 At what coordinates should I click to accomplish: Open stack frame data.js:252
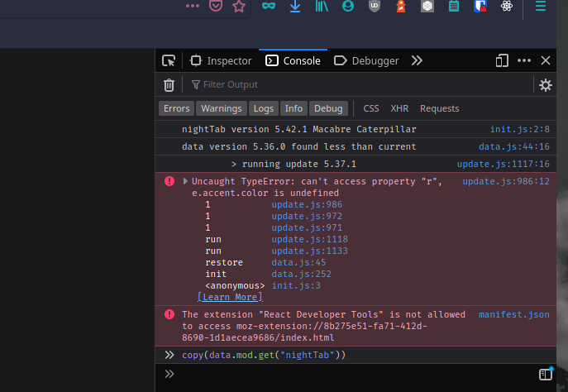click(x=302, y=274)
